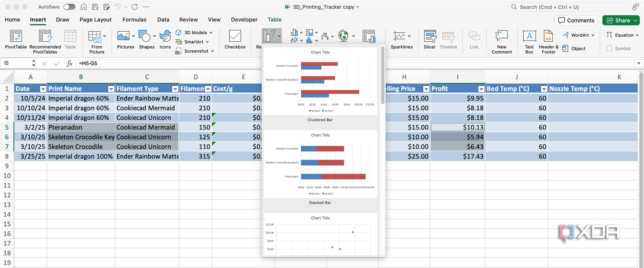Toggle the AutoSave switch
644x268 pixels.
(x=69, y=7)
